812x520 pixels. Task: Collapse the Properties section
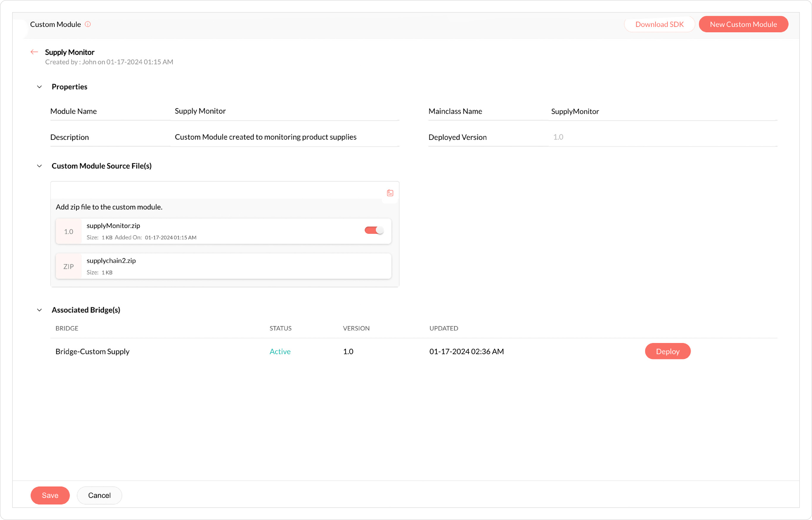40,87
